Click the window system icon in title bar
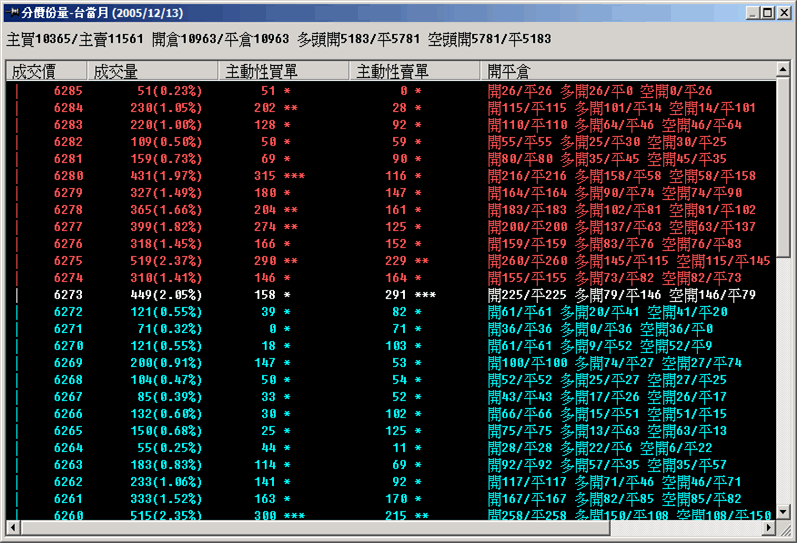 pos(13,12)
